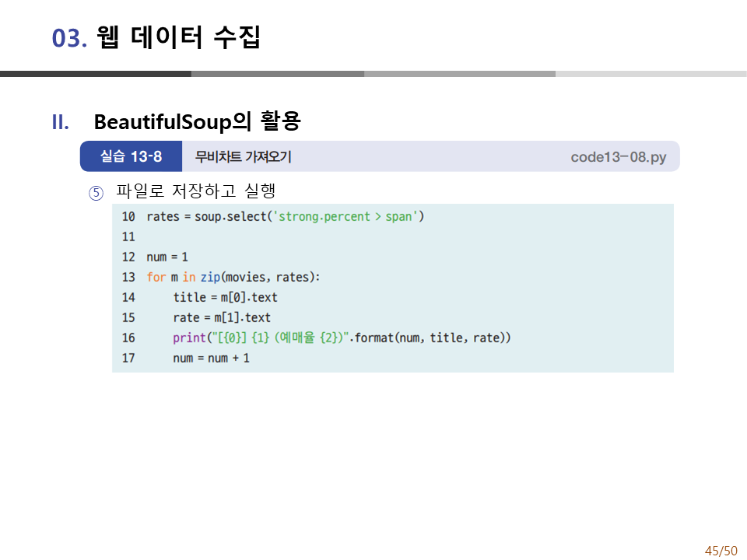This screenshot has height=560, width=747.
Task: Click code line 12 'num = 1'
Action: click(x=167, y=257)
